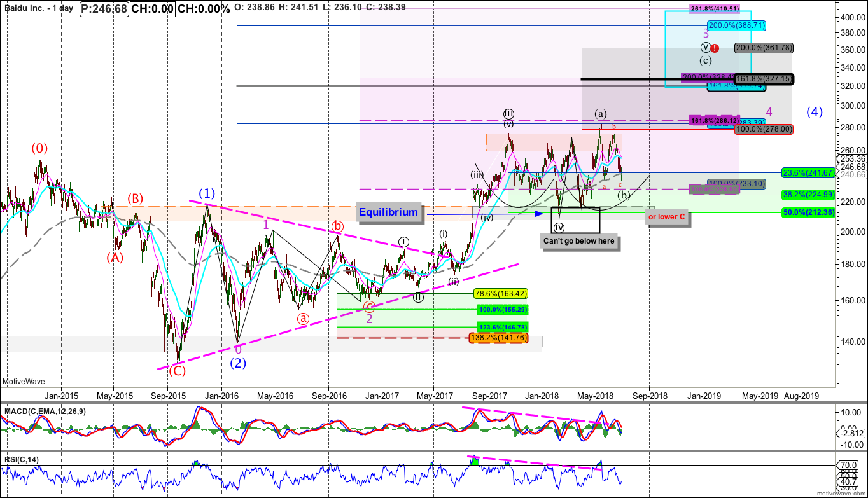Click the 161.8%(327.15) extension label
Image resolution: width=868 pixels, height=498 pixels.
(764, 78)
